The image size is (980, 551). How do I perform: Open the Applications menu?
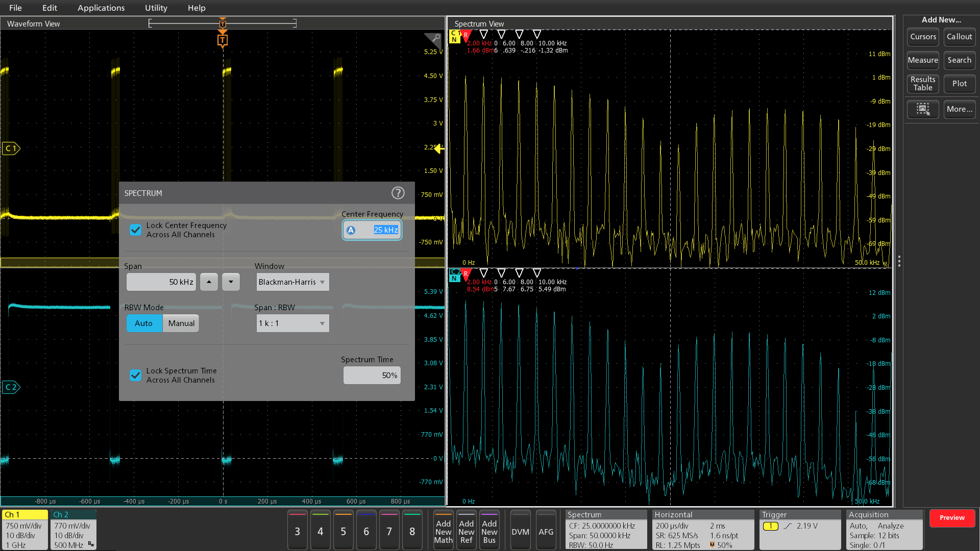point(101,8)
